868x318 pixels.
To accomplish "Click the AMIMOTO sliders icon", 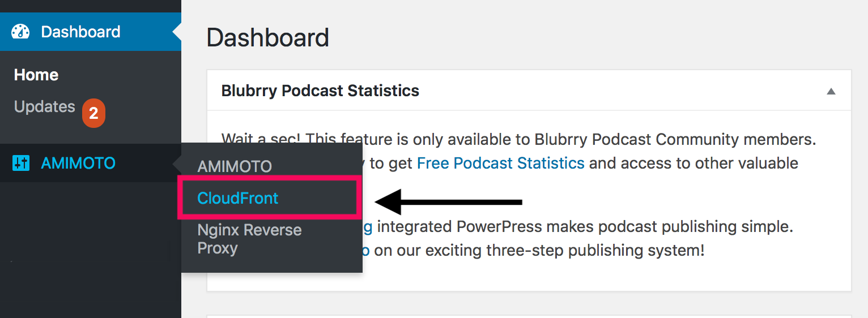I will 20,164.
